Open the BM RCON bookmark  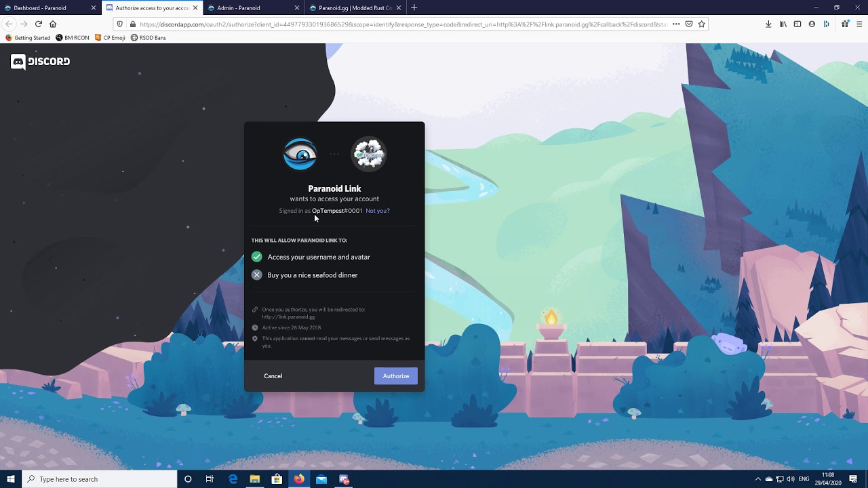click(73, 38)
